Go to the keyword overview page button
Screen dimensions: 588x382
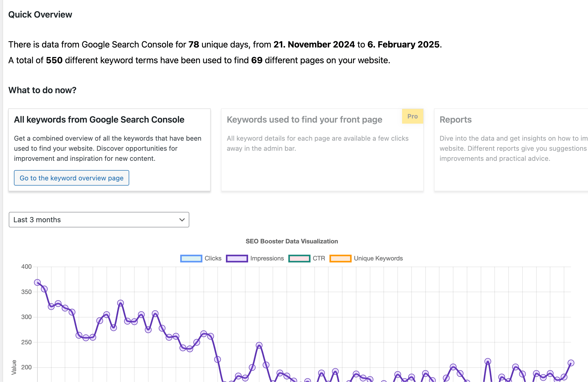tap(72, 178)
